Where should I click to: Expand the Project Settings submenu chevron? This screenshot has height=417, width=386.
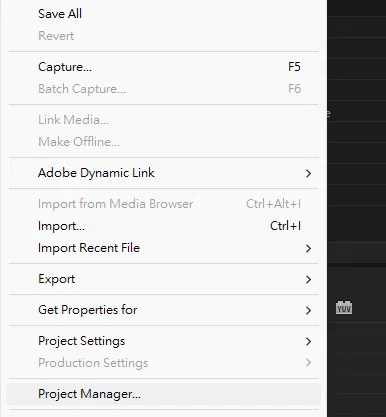coord(308,341)
